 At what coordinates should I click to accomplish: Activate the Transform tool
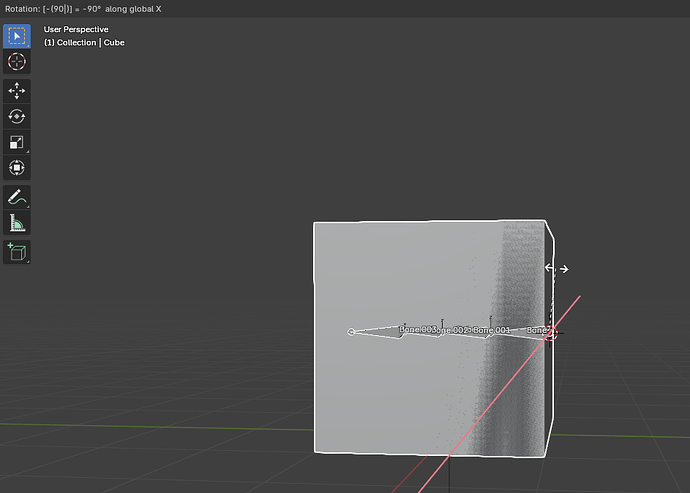pyautogui.click(x=17, y=168)
